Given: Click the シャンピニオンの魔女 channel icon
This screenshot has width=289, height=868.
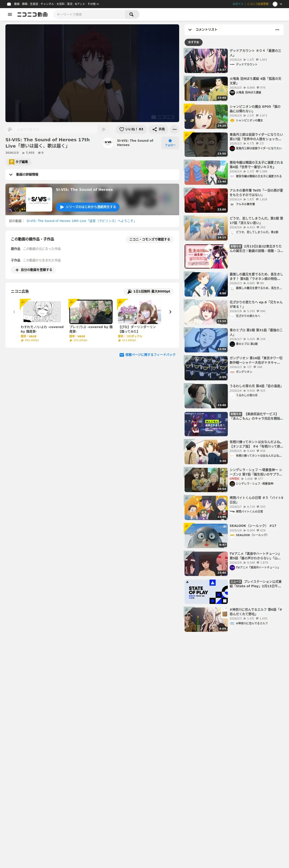Looking at the screenshot, I should pyautogui.click(x=232, y=120).
